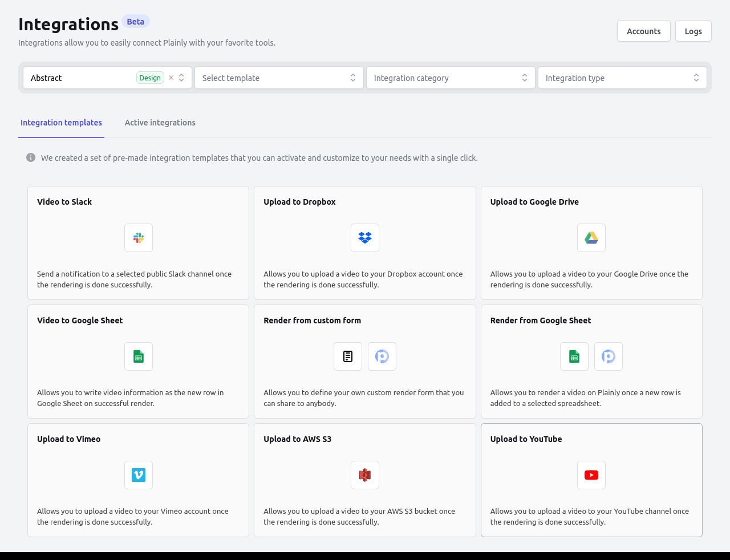
Task: Open the Select template dropdown
Action: [x=279, y=78]
